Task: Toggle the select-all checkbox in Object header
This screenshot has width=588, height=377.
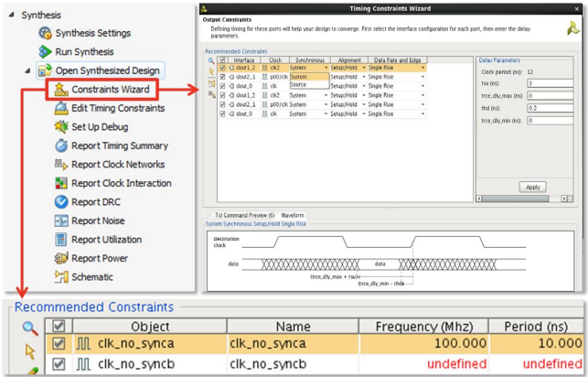Action: (59, 326)
